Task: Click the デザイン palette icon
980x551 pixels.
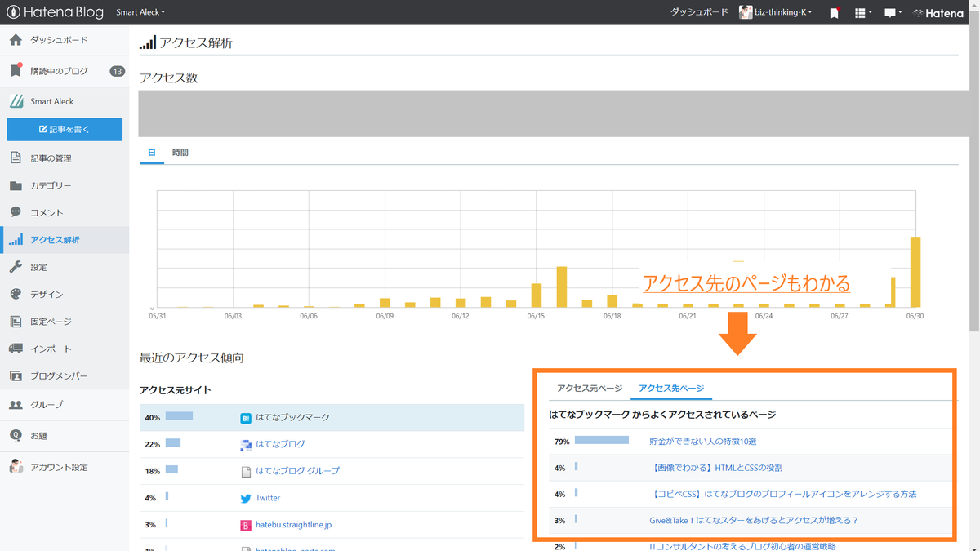Action: (16, 294)
